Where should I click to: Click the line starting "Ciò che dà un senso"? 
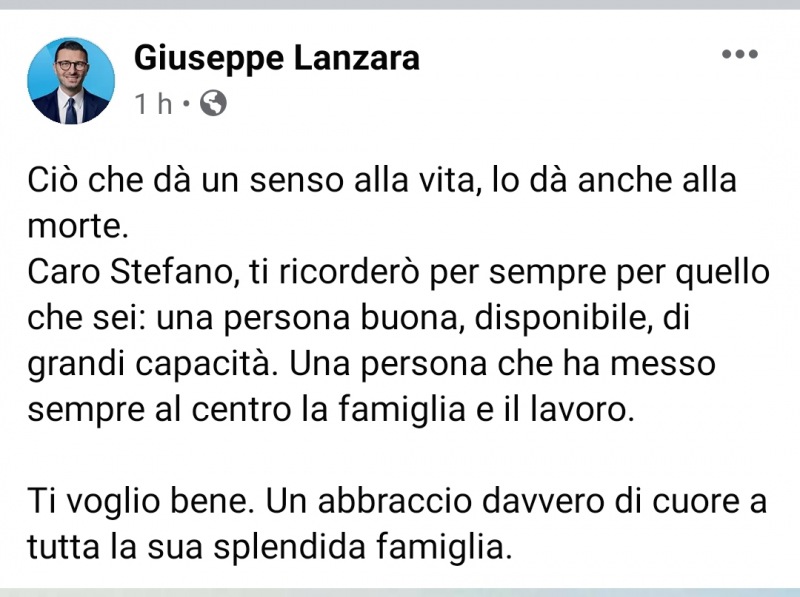381,184
